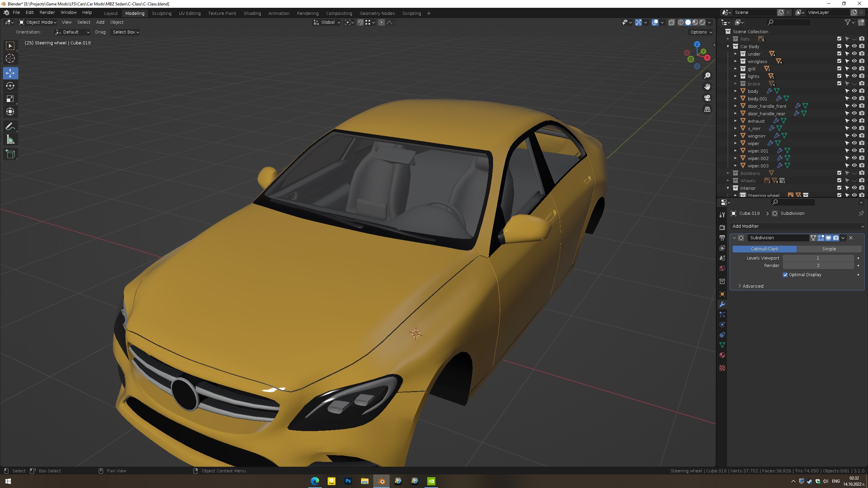Viewport: 868px width, 488px height.
Task: Activate the Annotate pencil tool
Action: tap(10, 127)
